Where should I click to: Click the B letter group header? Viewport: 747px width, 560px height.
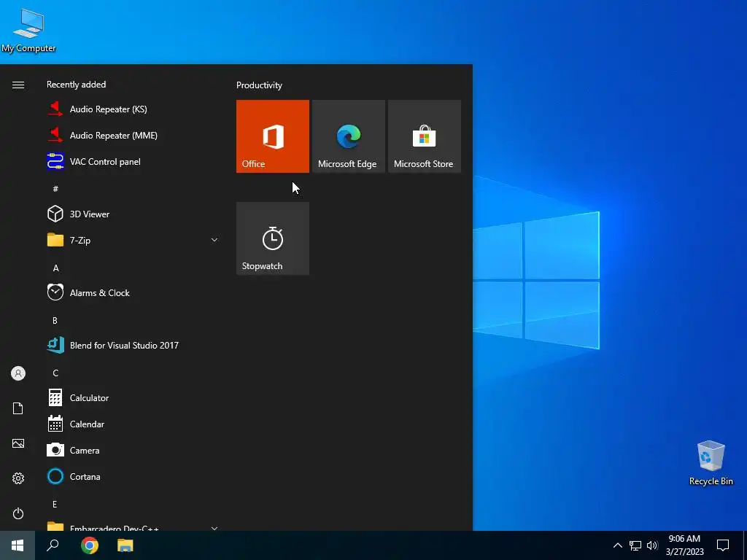[55, 321]
